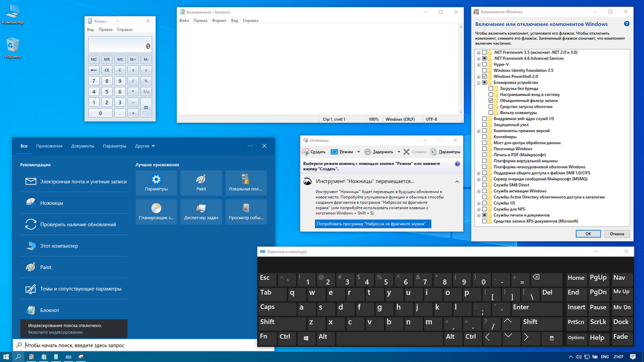Collapse the Snipping Tool moving notice chevron
Screen dimensions: 644x362
[457, 182]
